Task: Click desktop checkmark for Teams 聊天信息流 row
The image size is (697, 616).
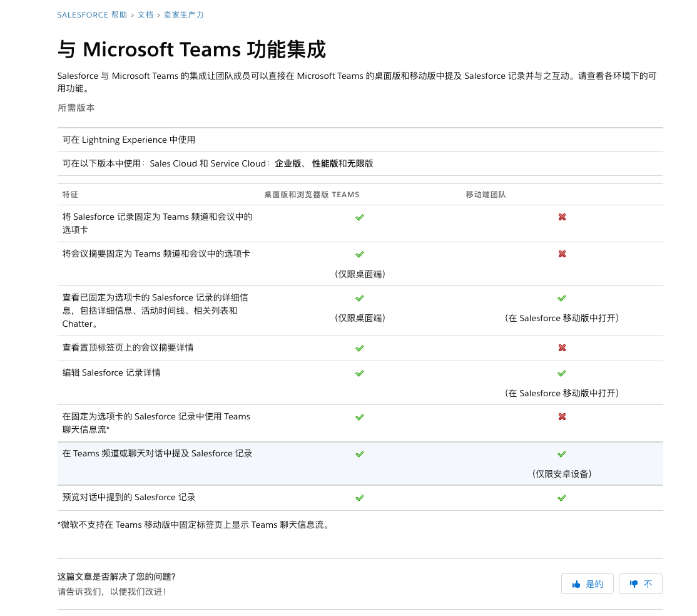Action: 360,417
